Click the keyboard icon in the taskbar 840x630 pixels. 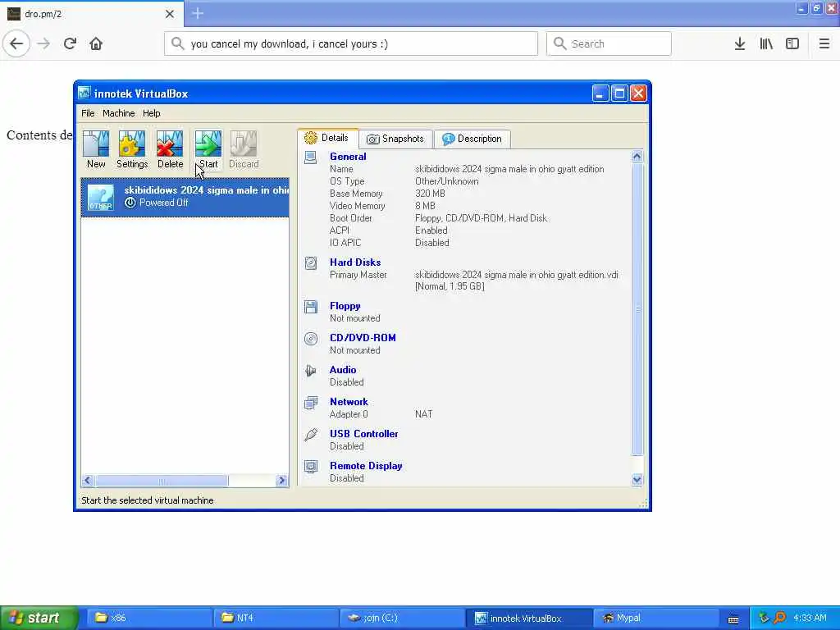(x=733, y=619)
